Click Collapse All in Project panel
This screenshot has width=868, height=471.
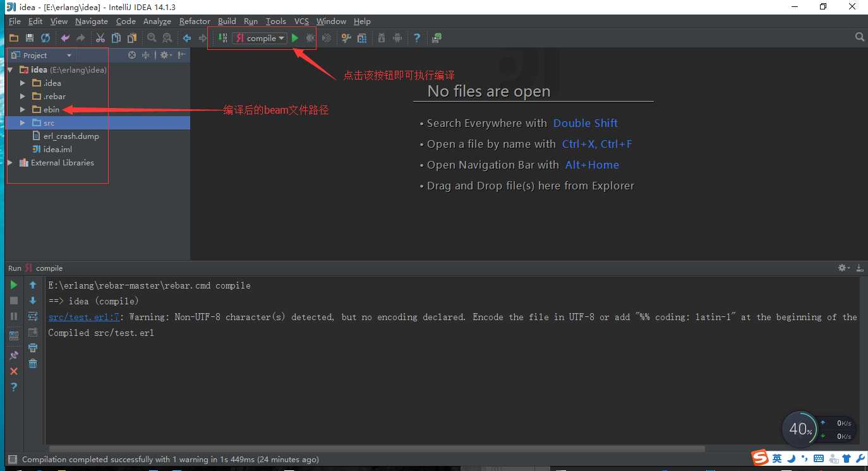pos(146,55)
